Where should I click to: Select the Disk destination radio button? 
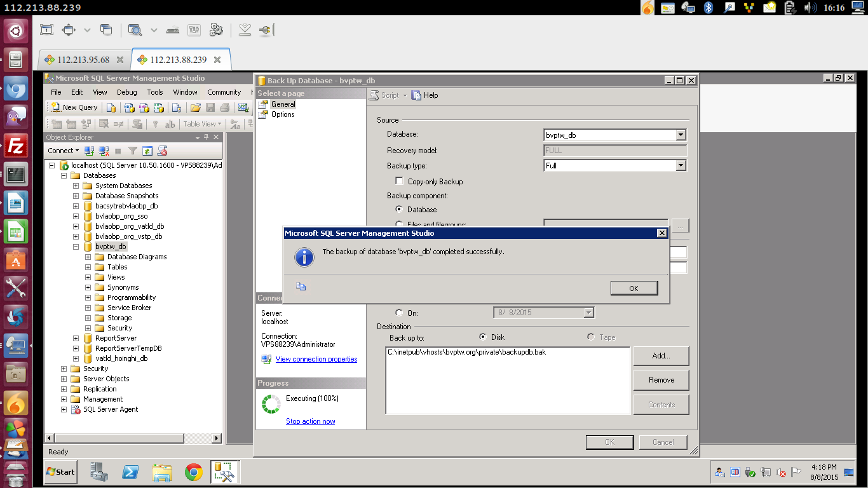tap(483, 337)
